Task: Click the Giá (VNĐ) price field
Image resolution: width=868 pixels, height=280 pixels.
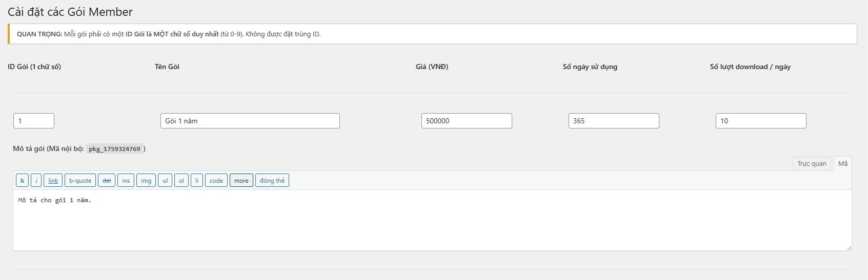Action: (x=467, y=121)
